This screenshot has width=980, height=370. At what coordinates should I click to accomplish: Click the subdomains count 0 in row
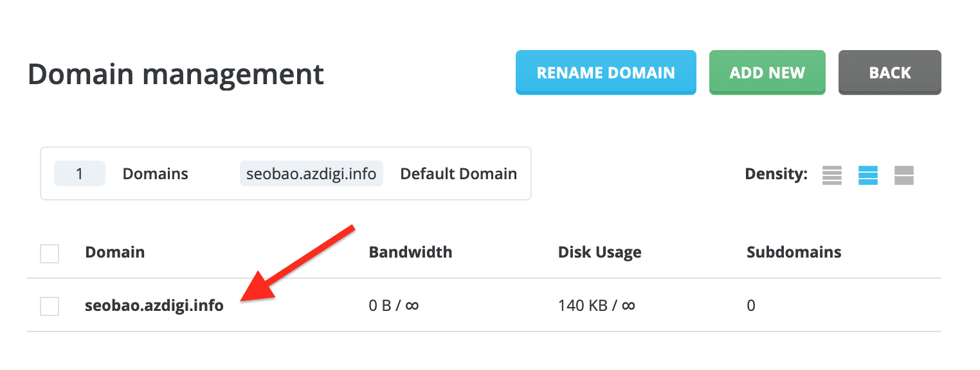[750, 306]
